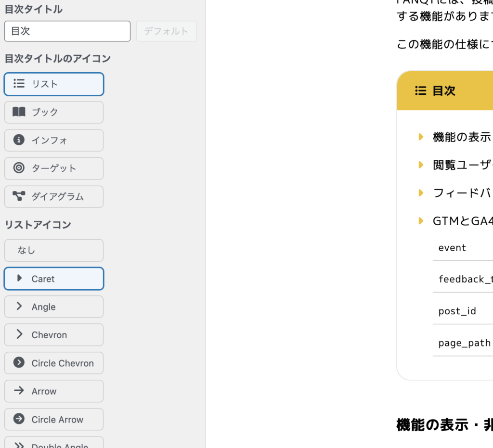This screenshot has width=493, height=448.
Task: Open the 機能の表示 table of contents link
Action: pyautogui.click(x=461, y=137)
